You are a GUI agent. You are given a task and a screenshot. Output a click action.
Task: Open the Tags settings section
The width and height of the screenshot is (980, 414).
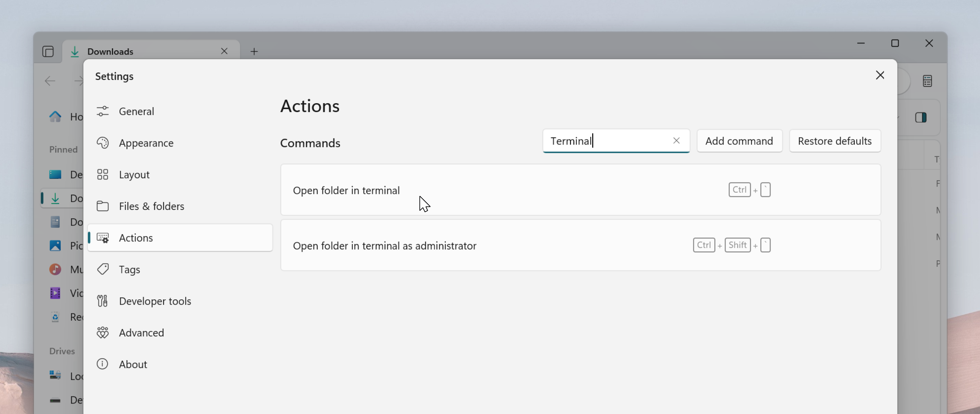tap(129, 269)
